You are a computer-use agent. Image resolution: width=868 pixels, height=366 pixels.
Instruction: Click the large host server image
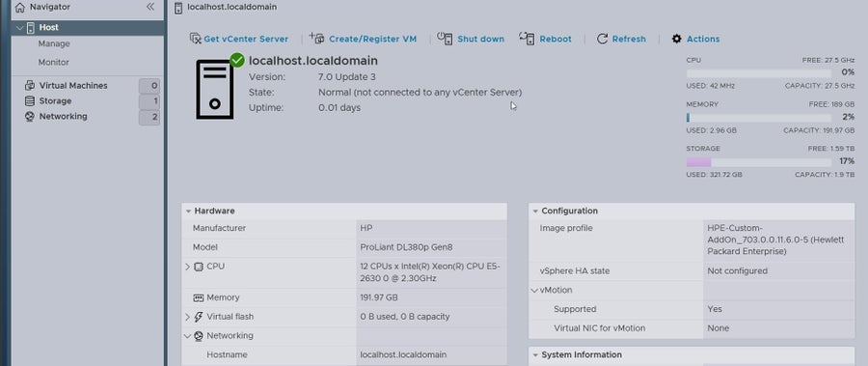coord(215,90)
